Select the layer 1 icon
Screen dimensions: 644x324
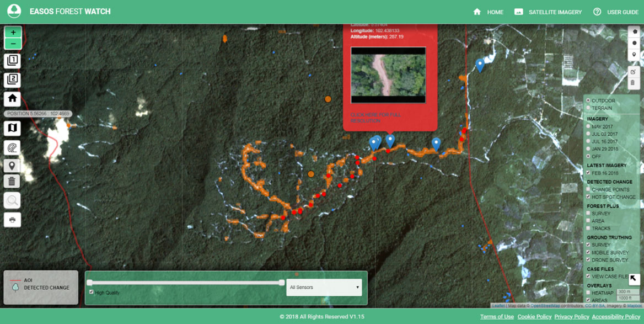[12, 61]
